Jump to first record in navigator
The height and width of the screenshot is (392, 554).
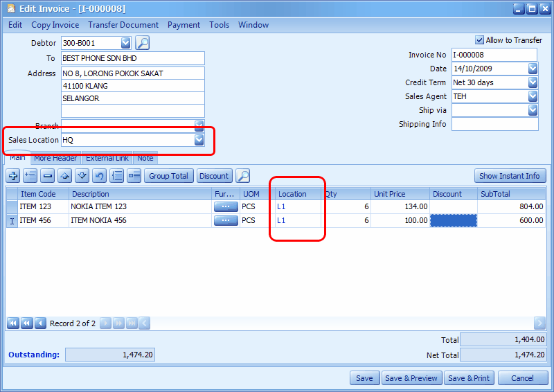tap(13, 323)
